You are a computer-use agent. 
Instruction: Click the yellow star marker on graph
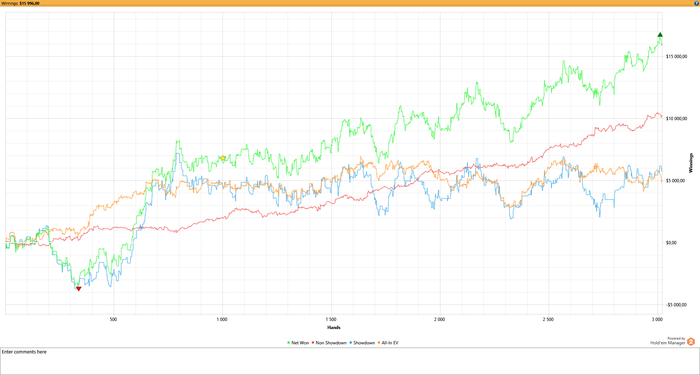tap(223, 158)
